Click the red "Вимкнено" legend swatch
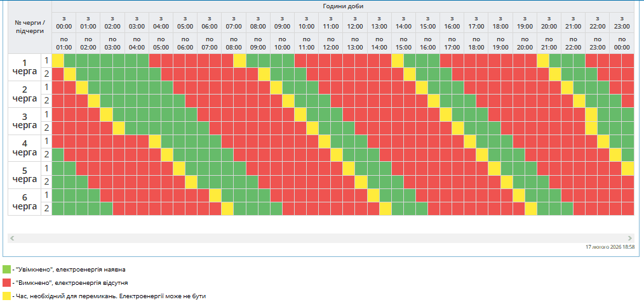This screenshot has width=644, height=302. (7, 282)
